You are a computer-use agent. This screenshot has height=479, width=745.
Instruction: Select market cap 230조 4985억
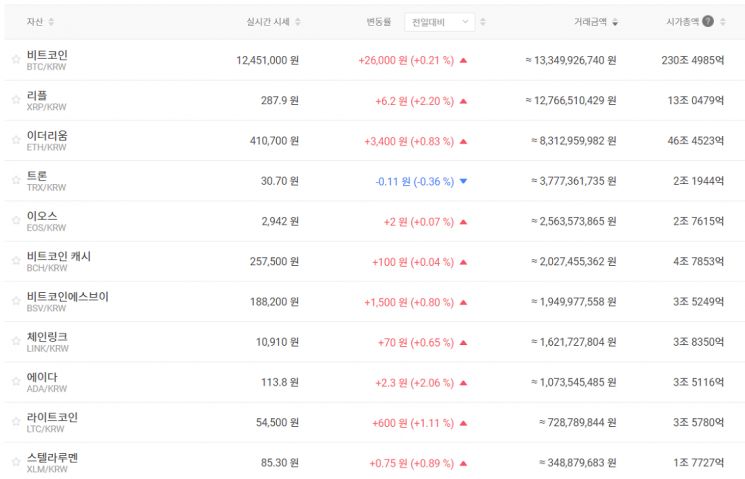(x=693, y=60)
